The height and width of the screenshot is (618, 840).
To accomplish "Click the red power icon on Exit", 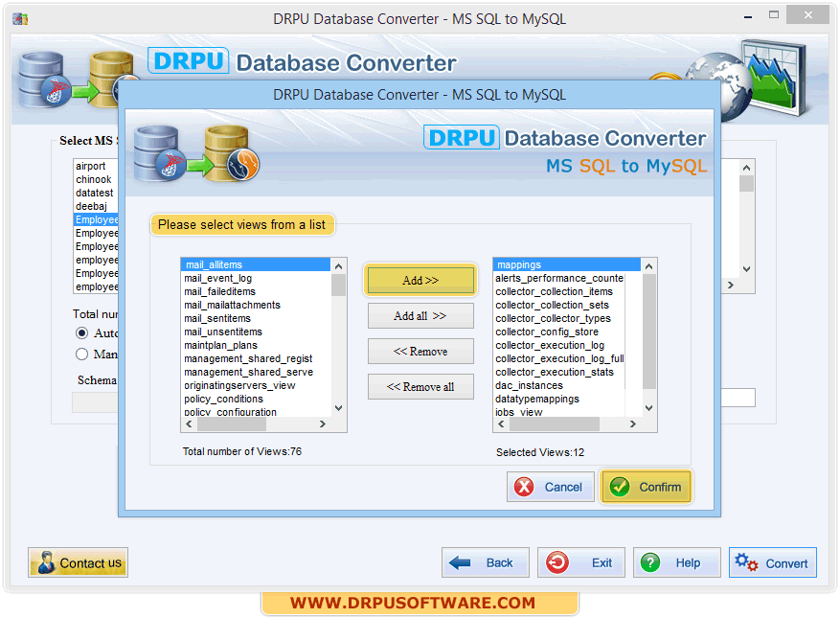I will [x=557, y=562].
